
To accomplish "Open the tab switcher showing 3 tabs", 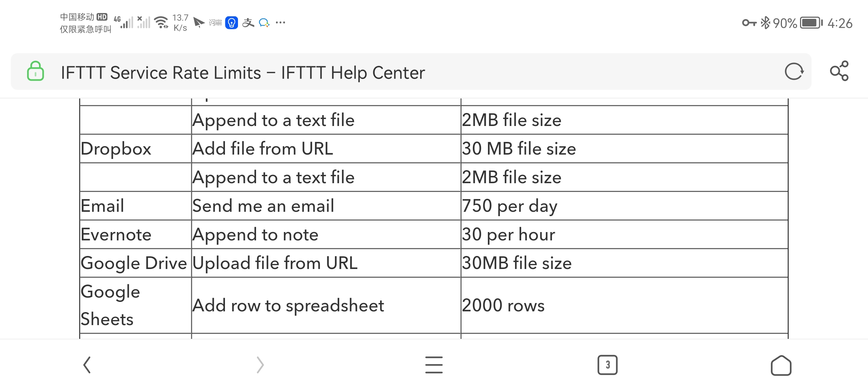I will pyautogui.click(x=608, y=365).
